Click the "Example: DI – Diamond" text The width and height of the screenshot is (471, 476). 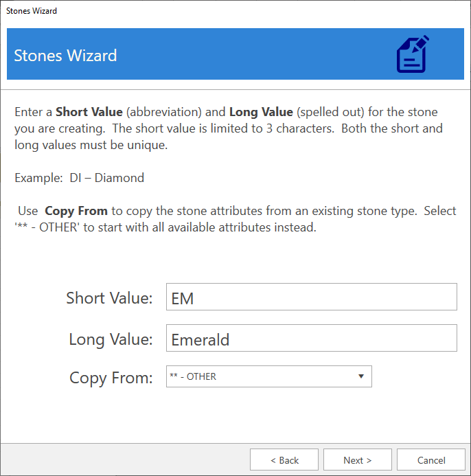[79, 178]
